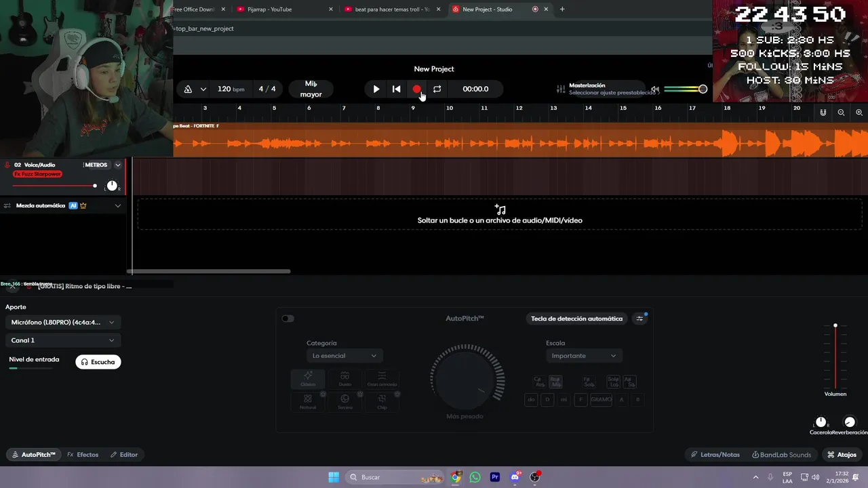The image size is (868, 488).
Task: Zoom out the timeline
Action: pyautogui.click(x=841, y=113)
